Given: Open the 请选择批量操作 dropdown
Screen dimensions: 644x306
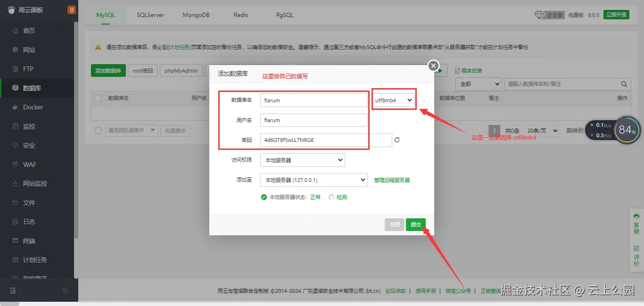Looking at the screenshot, I should (x=132, y=131).
